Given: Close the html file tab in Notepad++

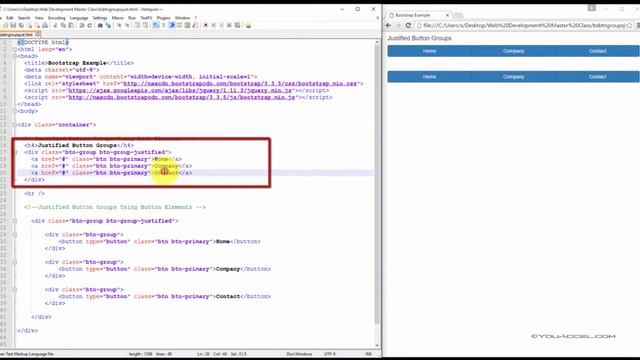Looking at the screenshot, I should point(38,35).
